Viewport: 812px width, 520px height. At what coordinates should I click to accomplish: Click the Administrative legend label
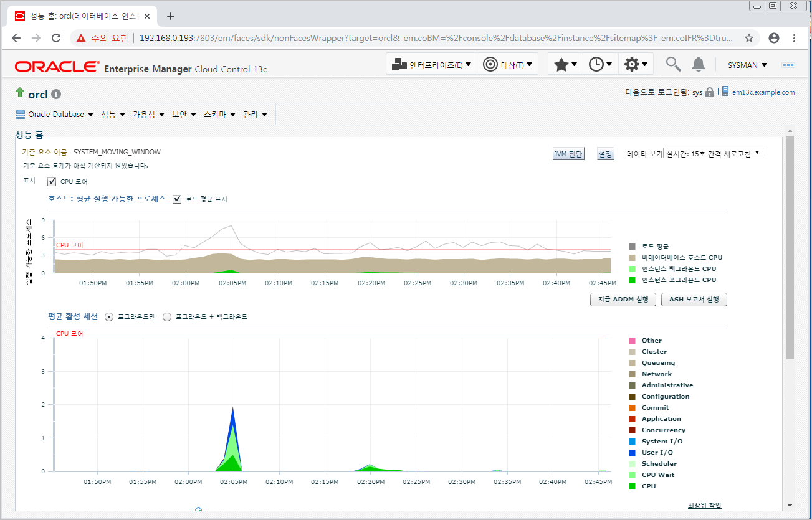tap(667, 385)
